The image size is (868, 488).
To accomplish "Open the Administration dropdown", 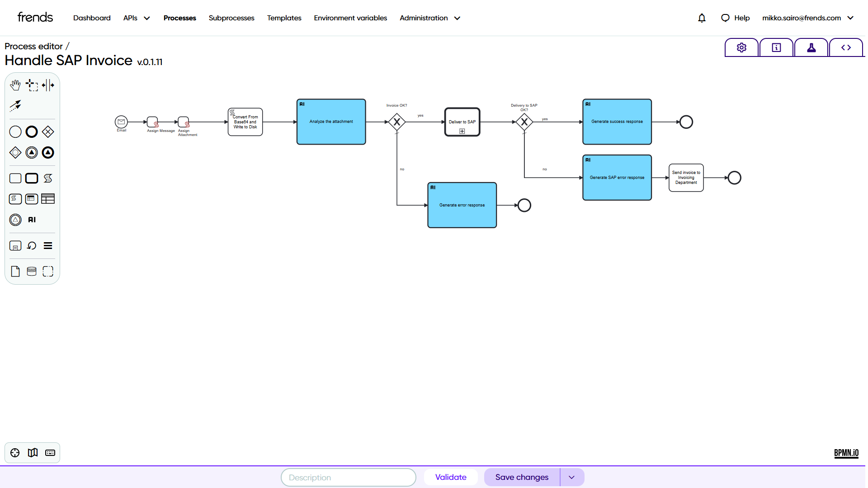I will pos(429,18).
